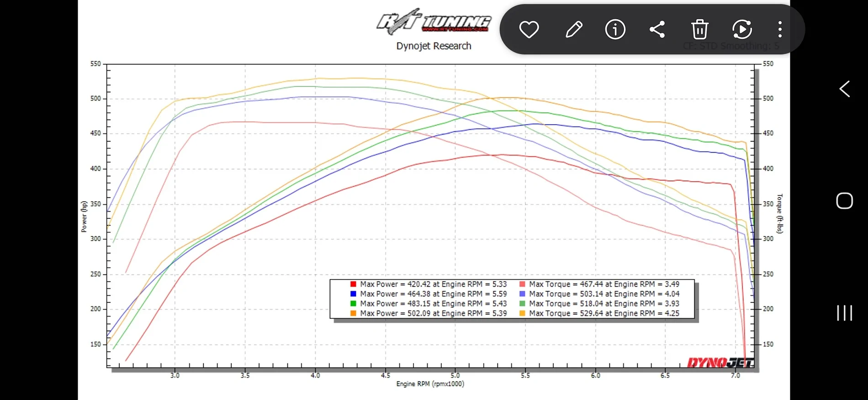The height and width of the screenshot is (400, 868).
Task: Open the motion play remaster icon
Action: (742, 30)
